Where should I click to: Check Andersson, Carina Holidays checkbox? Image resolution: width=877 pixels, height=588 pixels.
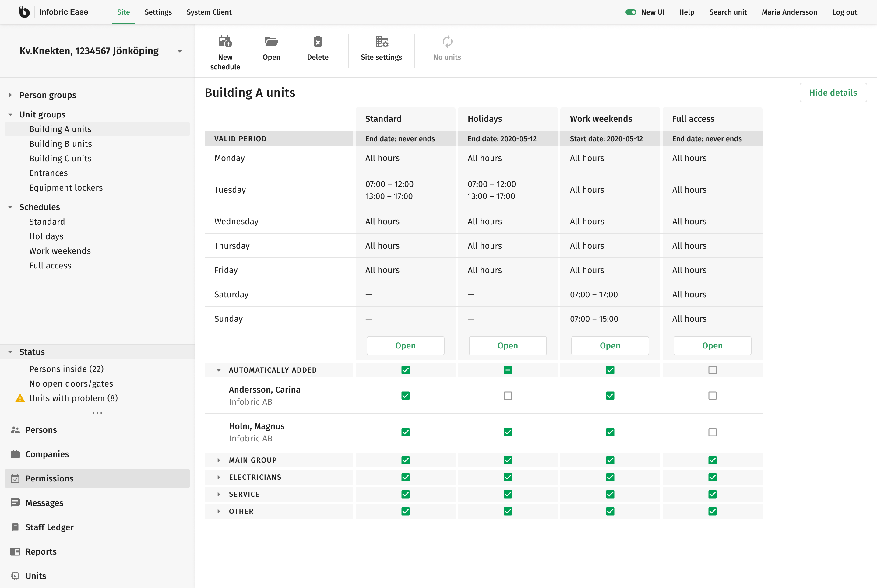click(508, 396)
